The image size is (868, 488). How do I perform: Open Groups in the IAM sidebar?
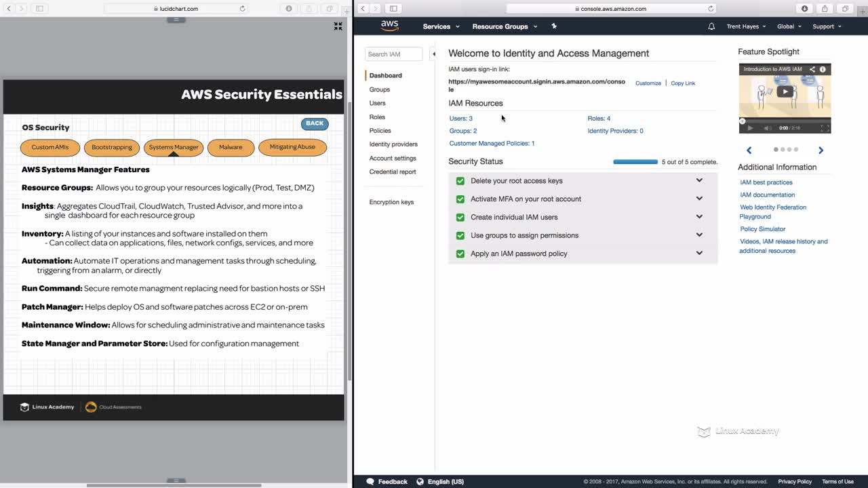coord(380,89)
